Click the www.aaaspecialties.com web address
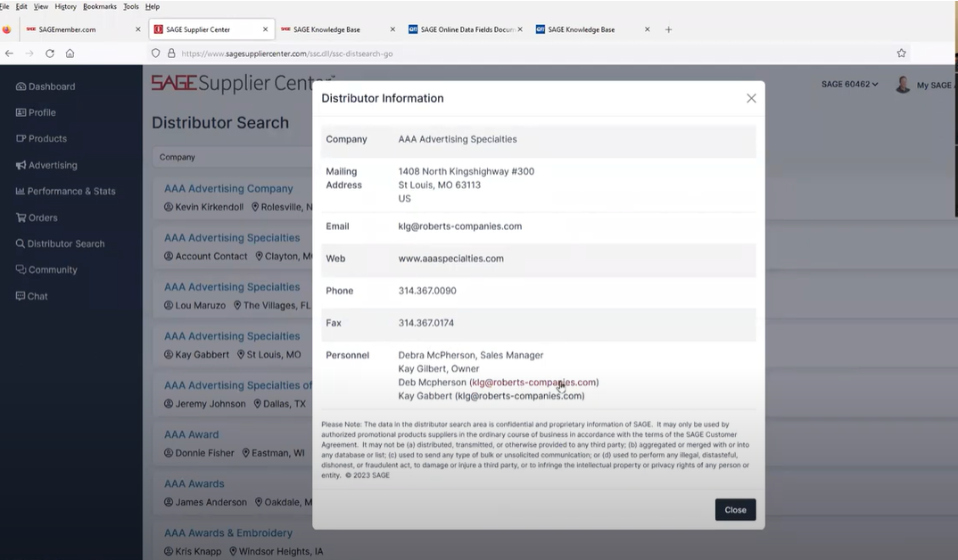The height and width of the screenshot is (560, 958). coord(450,259)
